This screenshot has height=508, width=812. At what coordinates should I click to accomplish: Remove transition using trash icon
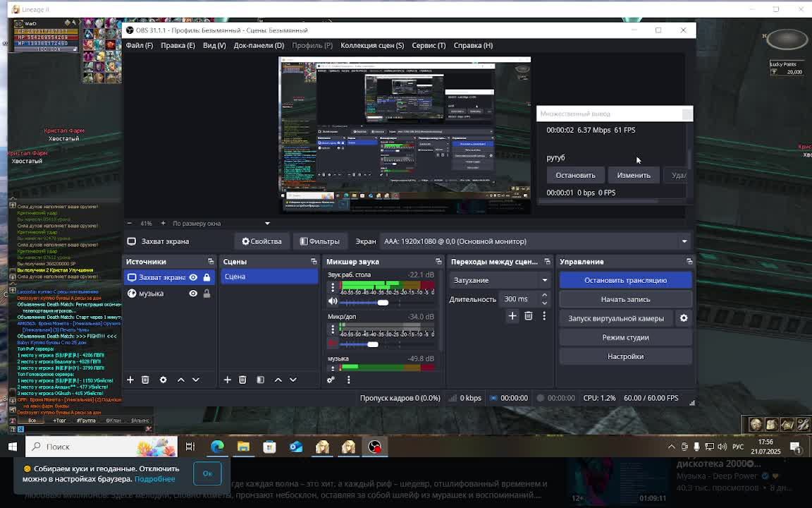528,315
